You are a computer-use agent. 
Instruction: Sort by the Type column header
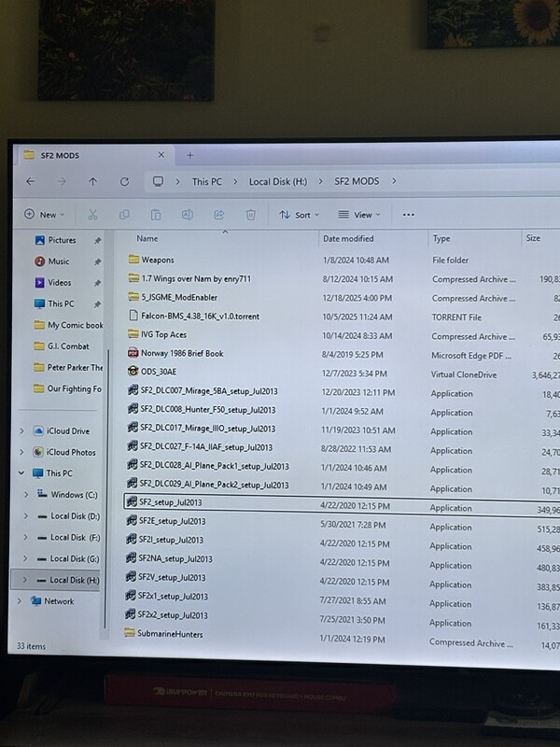point(441,239)
